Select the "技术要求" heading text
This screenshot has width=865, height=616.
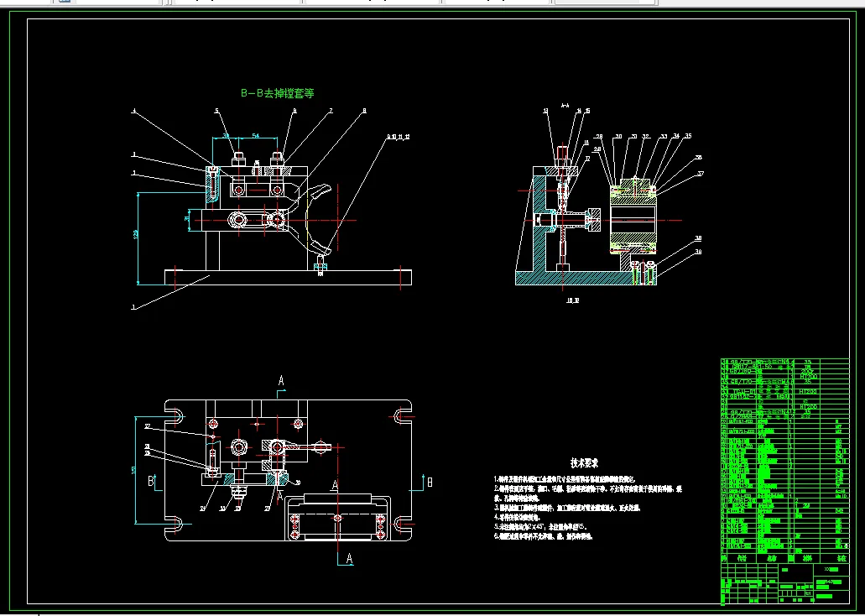click(x=584, y=463)
